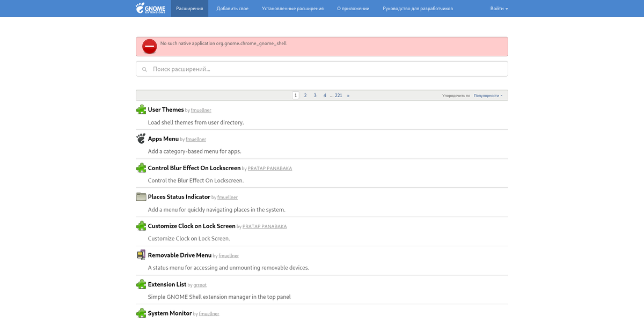The height and width of the screenshot is (323, 644).
Task: Open fmuellner's profile beside System Monitor
Action: click(x=209, y=314)
